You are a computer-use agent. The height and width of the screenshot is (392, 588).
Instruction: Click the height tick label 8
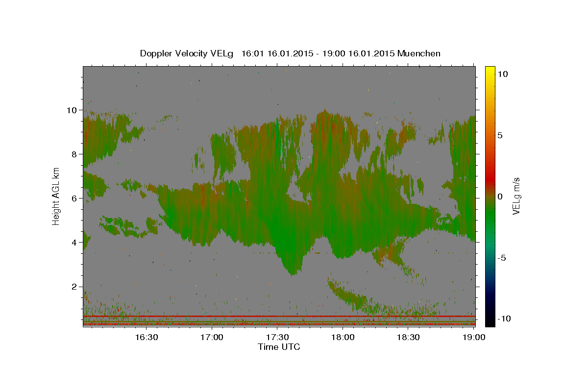click(x=75, y=154)
